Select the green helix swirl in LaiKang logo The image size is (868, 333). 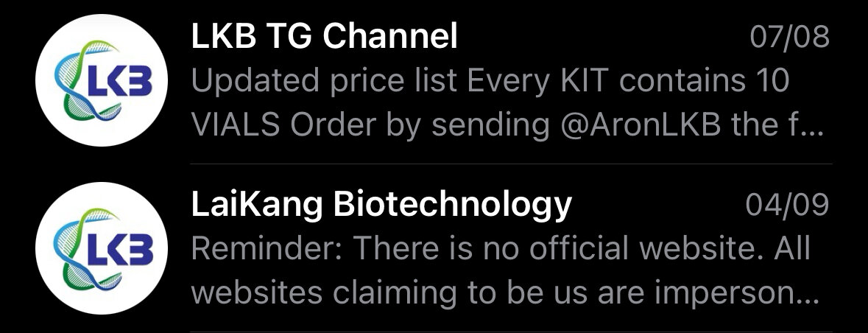tap(83, 248)
